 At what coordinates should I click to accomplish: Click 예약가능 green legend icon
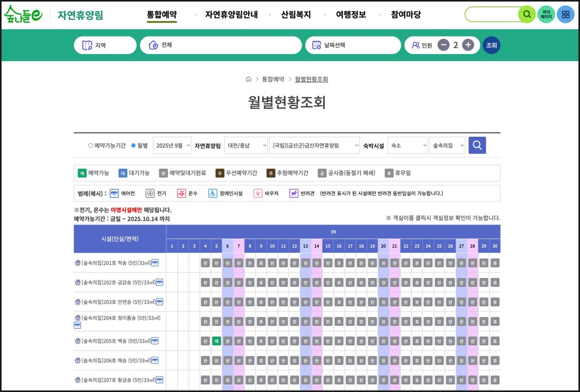pos(82,173)
